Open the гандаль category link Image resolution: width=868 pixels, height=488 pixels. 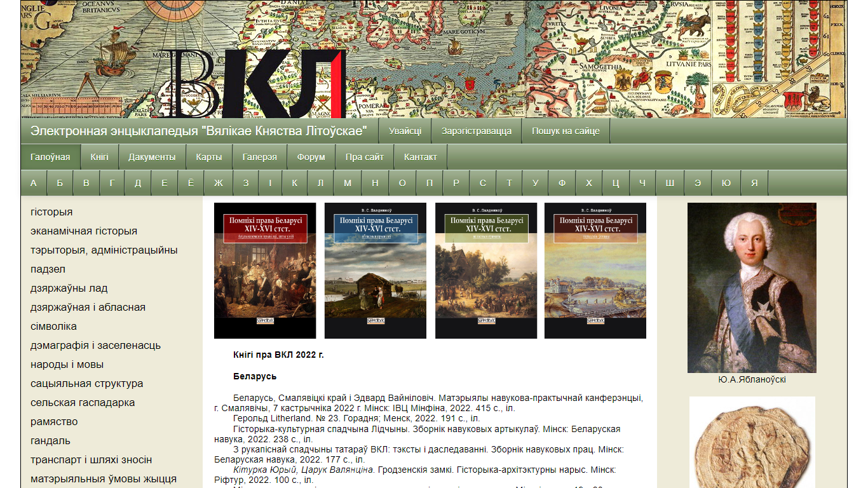click(51, 441)
